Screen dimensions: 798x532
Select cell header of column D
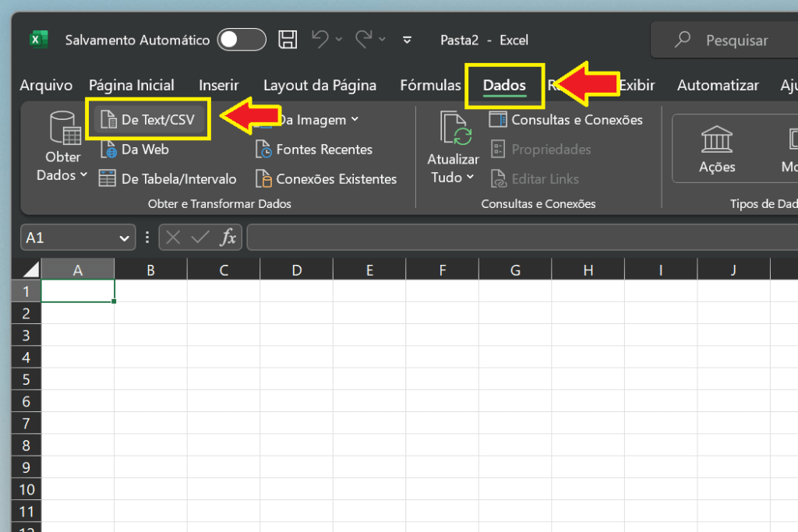point(296,268)
